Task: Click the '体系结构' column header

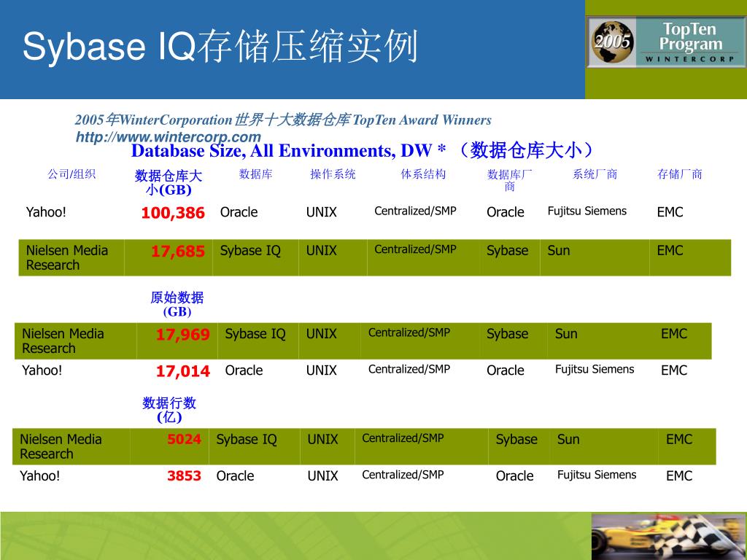Action: click(423, 174)
